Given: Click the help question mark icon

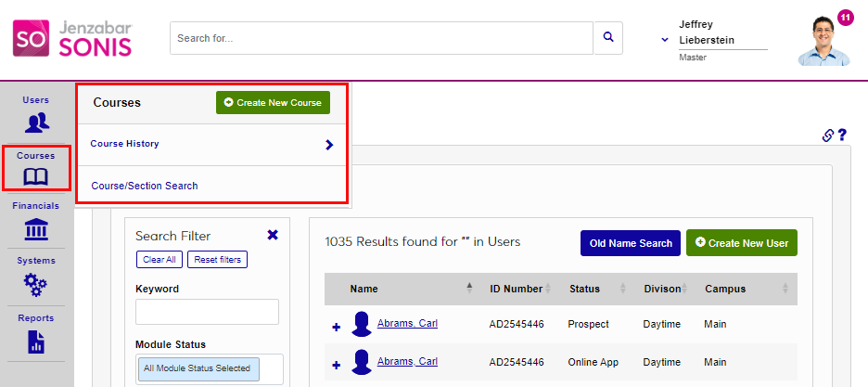Looking at the screenshot, I should tap(842, 135).
